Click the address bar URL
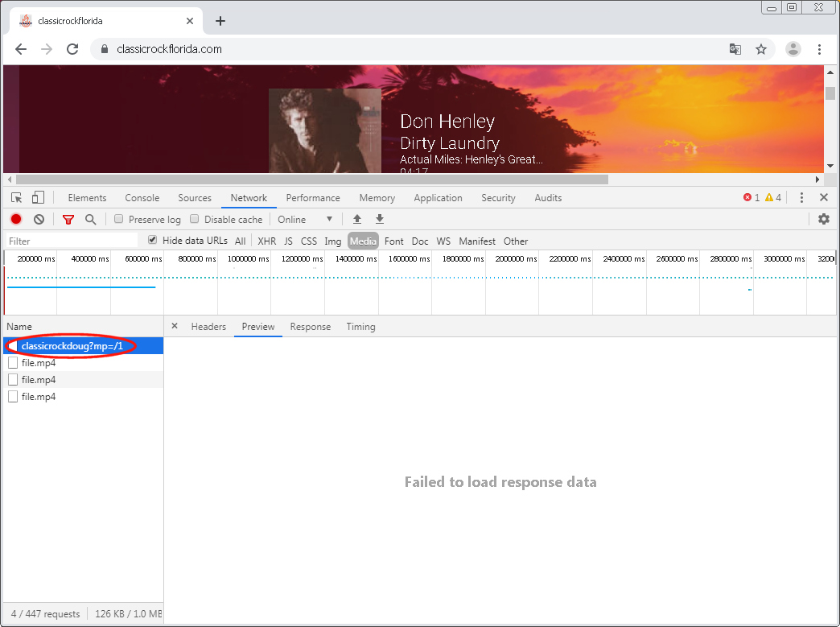840x627 pixels. [169, 49]
